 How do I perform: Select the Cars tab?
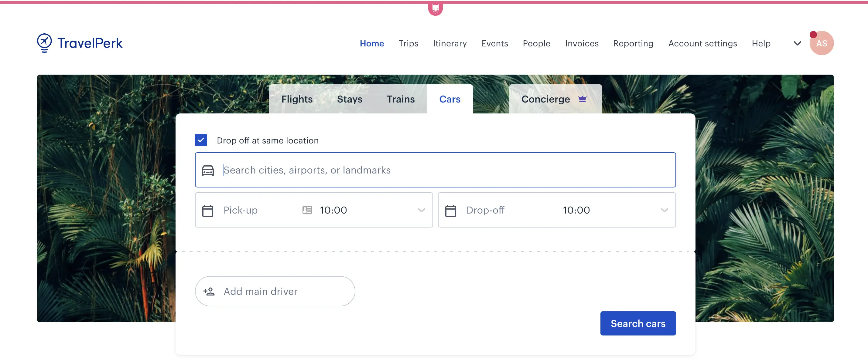click(450, 99)
